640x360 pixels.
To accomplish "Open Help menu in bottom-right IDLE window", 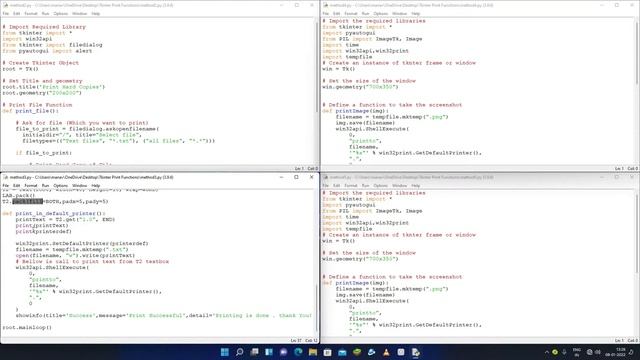I will (416, 185).
